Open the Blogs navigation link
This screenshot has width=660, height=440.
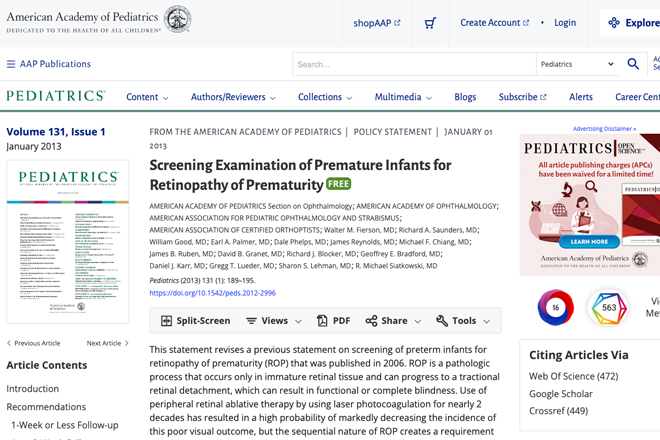click(465, 97)
